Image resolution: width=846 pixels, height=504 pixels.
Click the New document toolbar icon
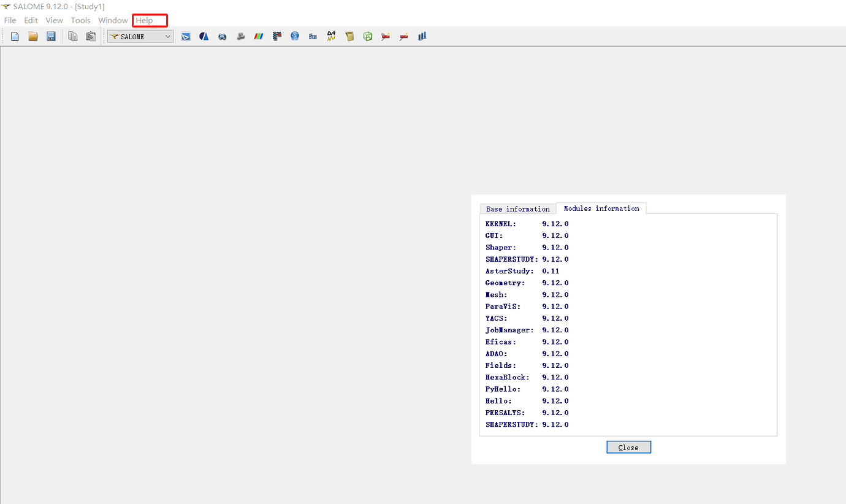pyautogui.click(x=14, y=36)
